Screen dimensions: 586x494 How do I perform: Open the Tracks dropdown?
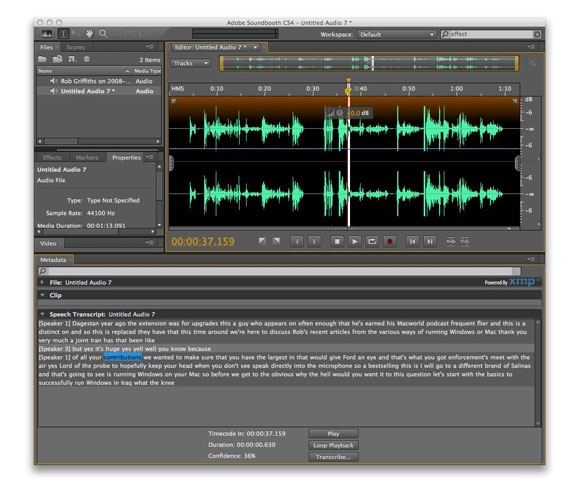click(x=191, y=63)
